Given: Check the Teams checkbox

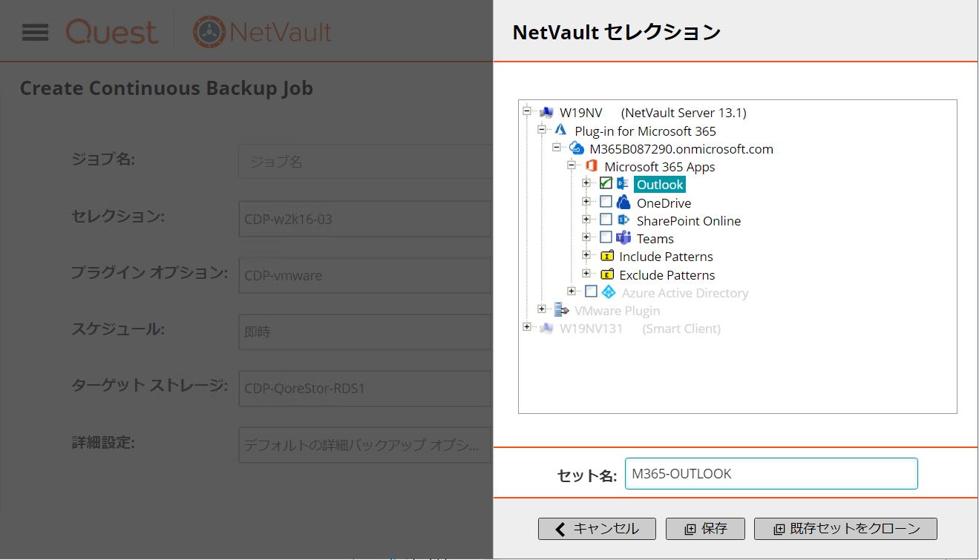Looking at the screenshot, I should 606,237.
